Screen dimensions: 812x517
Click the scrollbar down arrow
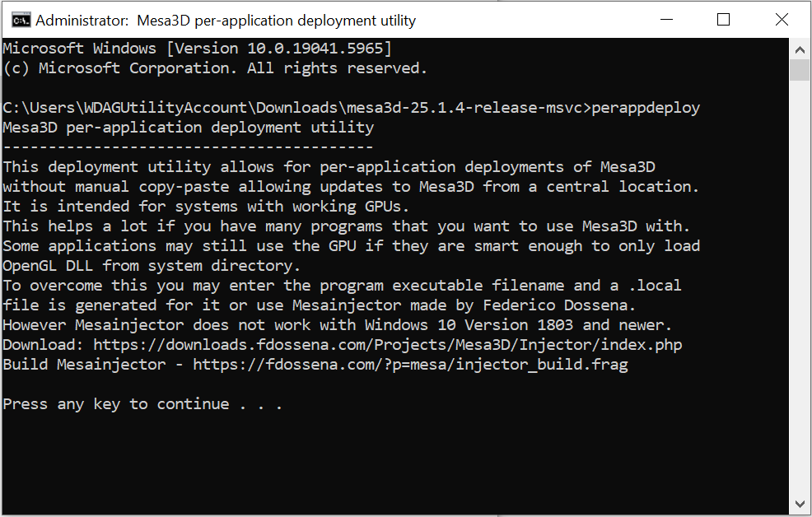800,504
